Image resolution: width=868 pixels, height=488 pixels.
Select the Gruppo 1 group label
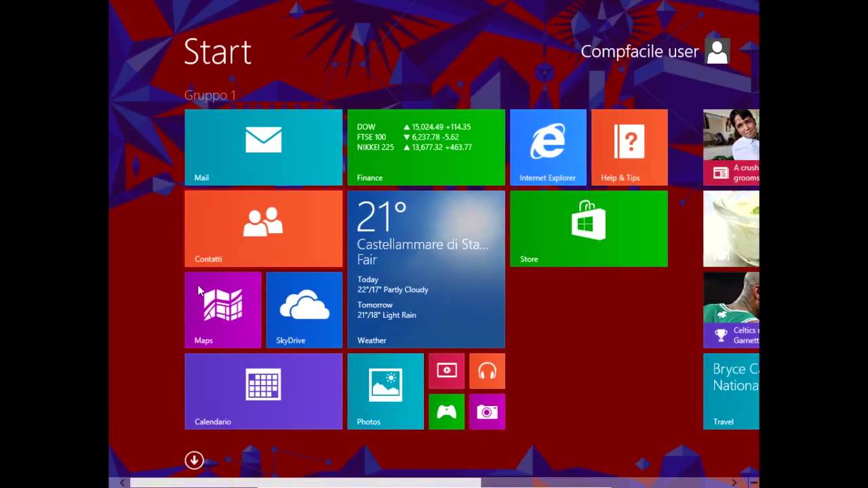[210, 95]
